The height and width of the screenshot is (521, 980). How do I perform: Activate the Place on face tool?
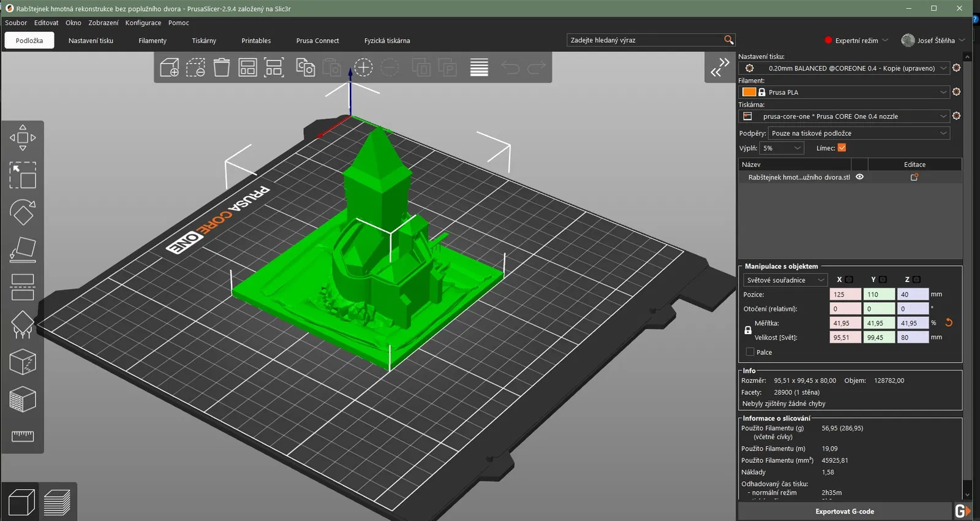[23, 250]
